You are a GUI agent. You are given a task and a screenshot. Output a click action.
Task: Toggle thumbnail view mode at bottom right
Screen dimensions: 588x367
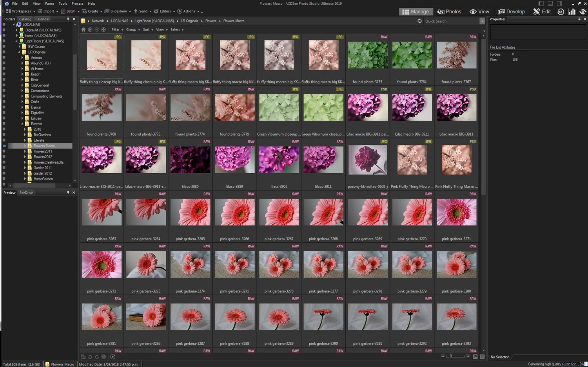(475, 357)
